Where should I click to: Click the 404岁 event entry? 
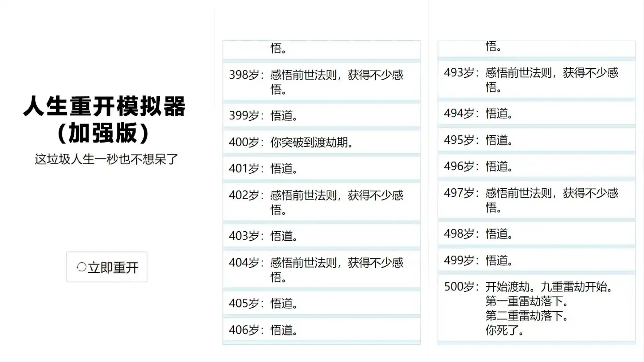tap(321, 269)
